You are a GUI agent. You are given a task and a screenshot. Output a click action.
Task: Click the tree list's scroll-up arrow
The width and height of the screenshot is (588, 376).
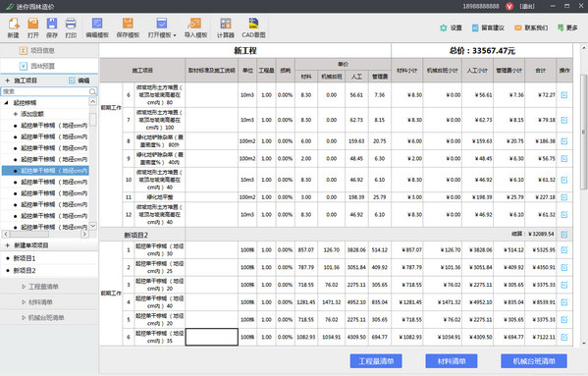click(92, 101)
